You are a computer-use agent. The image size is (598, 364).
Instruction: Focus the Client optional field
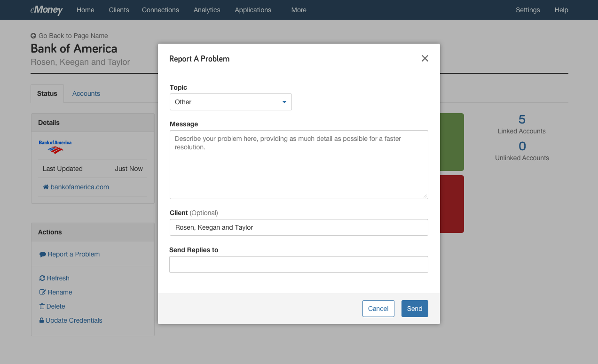point(299,227)
